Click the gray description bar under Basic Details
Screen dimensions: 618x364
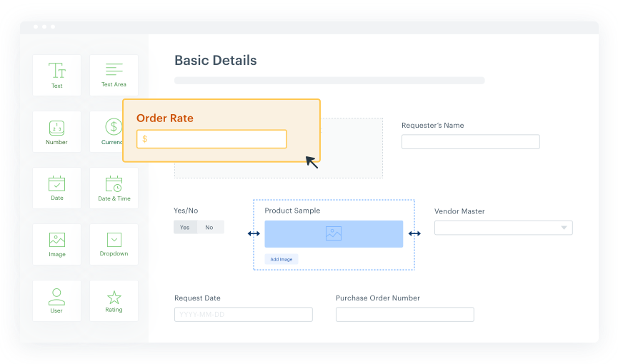(x=329, y=81)
